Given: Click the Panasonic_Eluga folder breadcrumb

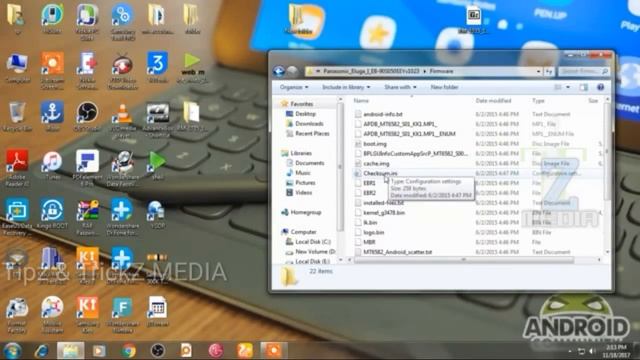Looking at the screenshot, I should (x=371, y=71).
